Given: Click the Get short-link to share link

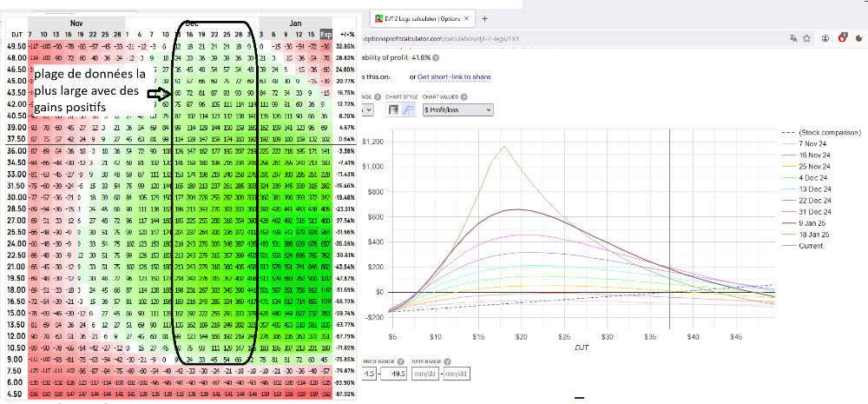Looking at the screenshot, I should (454, 77).
